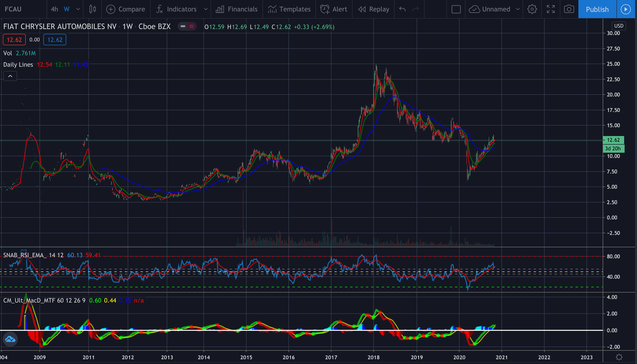
Task: Click the Publish button
Action: (597, 9)
